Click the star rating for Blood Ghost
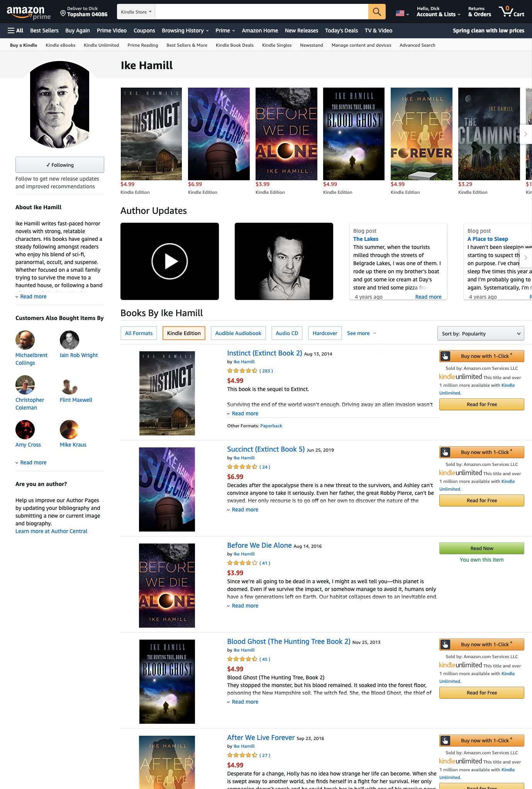532x789 pixels. click(242, 659)
